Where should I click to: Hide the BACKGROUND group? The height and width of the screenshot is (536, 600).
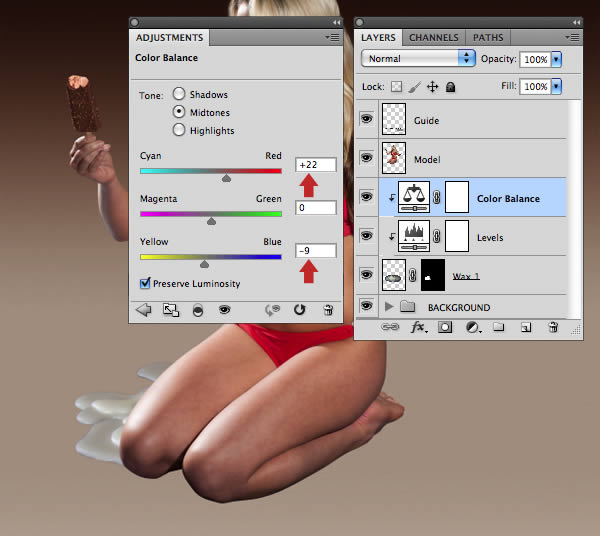367,305
